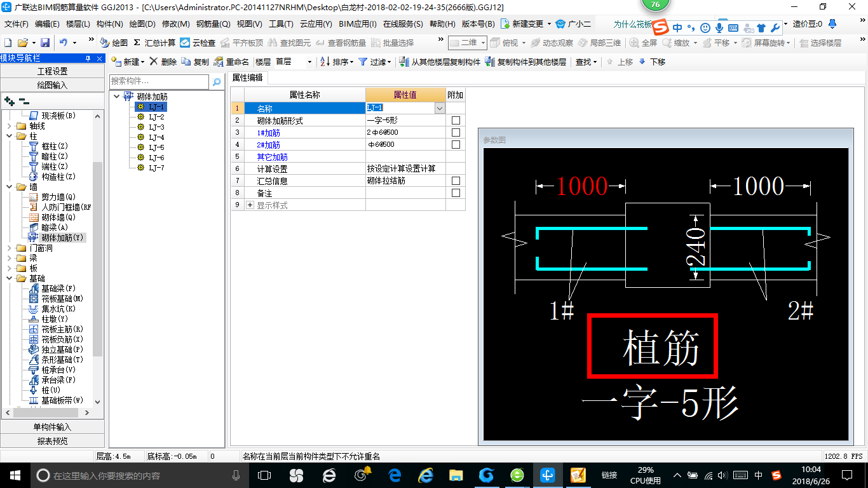Click 全屏 full screen tool

644,43
